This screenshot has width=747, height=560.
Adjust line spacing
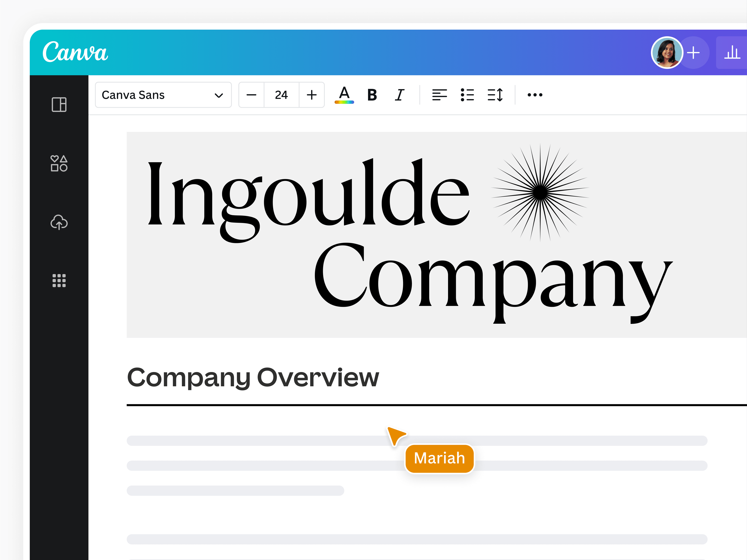(495, 95)
